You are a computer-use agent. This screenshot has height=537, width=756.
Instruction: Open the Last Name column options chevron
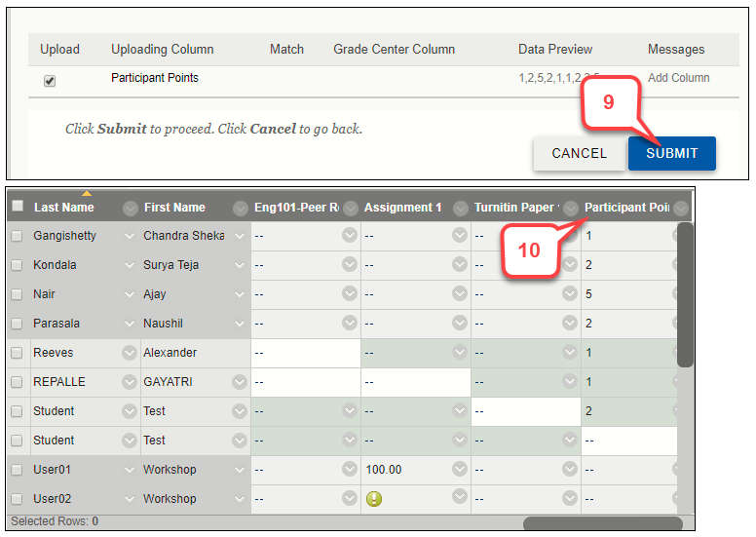coord(130,208)
